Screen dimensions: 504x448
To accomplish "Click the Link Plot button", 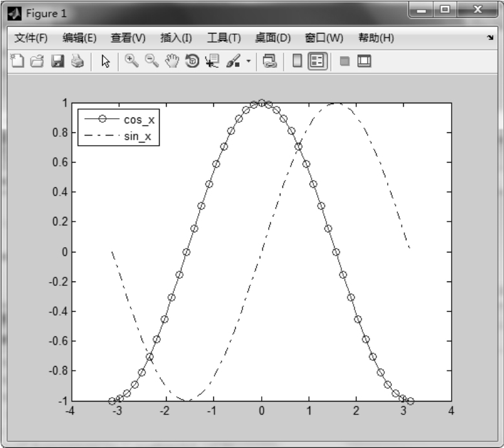I will coord(270,61).
